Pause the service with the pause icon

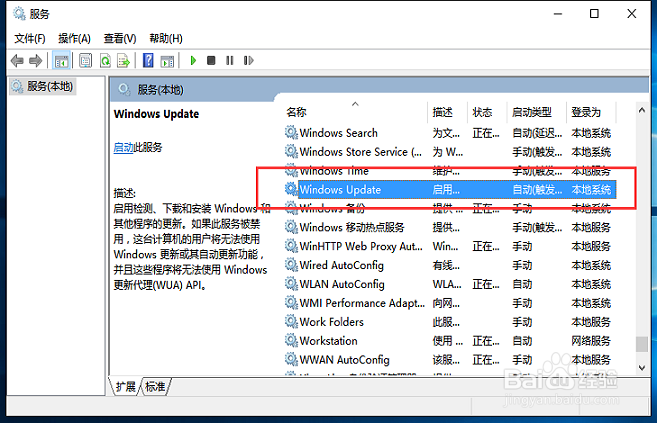tap(230, 61)
